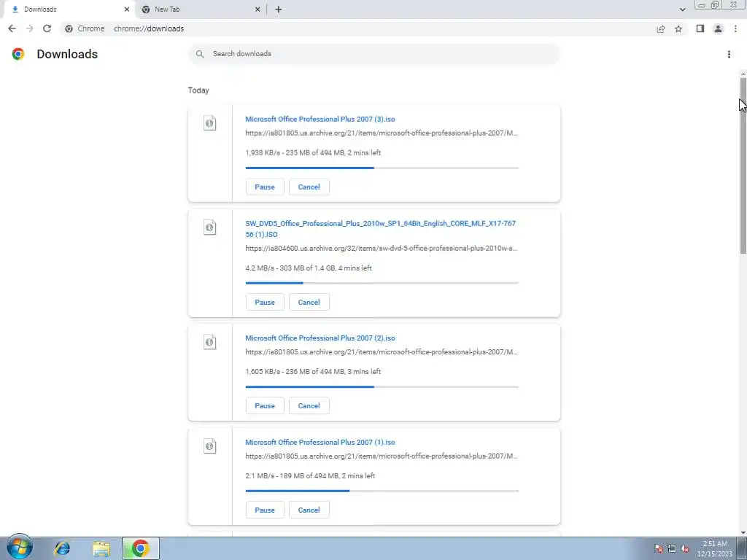
Task: Open Microsoft Office Professional Plus 2007 (2).iso link
Action: [x=320, y=338]
